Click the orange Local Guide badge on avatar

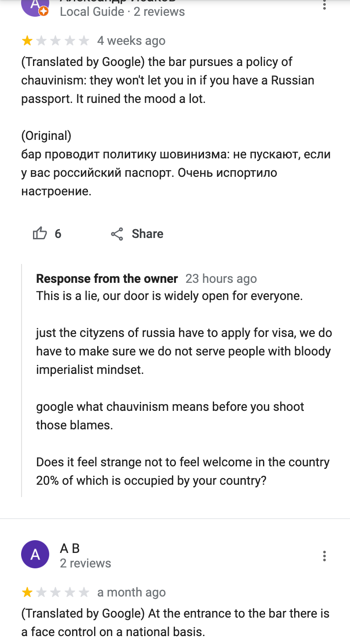[x=44, y=12]
